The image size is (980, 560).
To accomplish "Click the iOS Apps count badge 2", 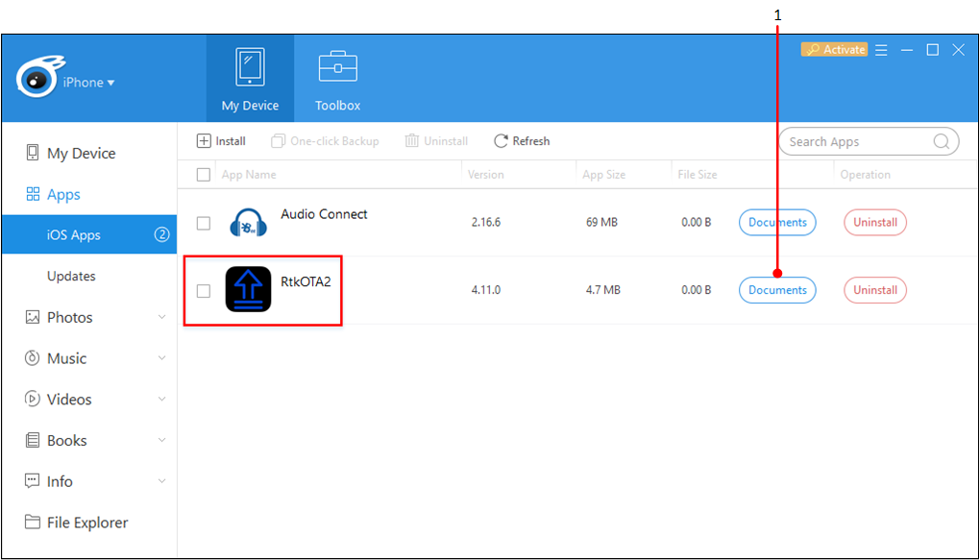I will click(x=161, y=235).
